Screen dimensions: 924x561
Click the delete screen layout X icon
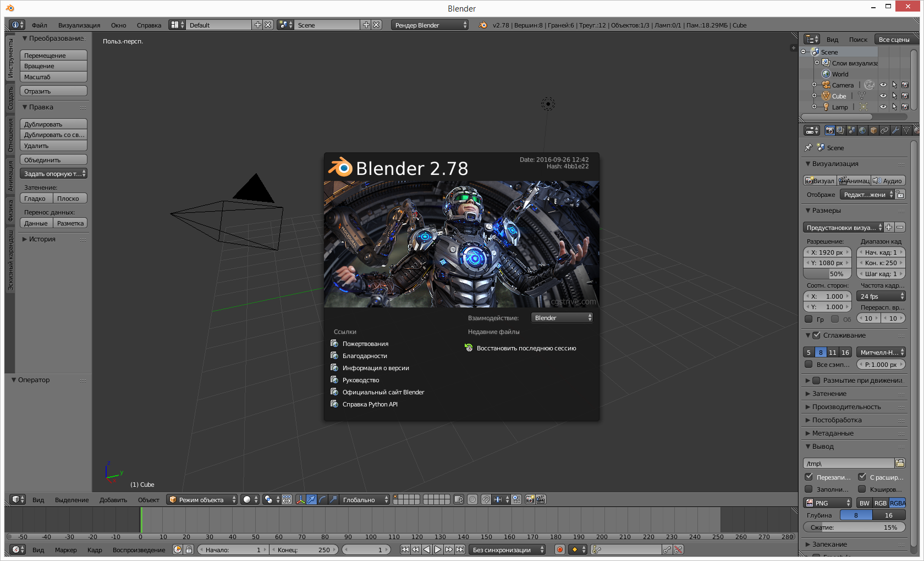coord(268,25)
